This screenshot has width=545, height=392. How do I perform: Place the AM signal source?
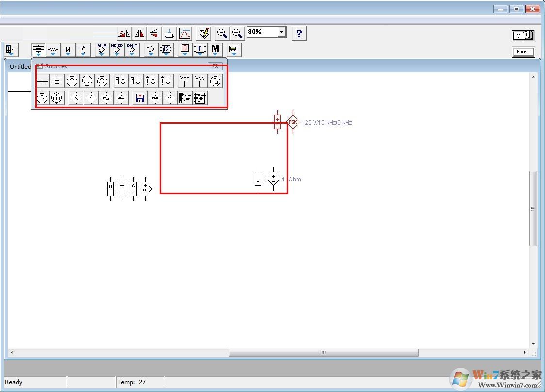tap(42, 98)
